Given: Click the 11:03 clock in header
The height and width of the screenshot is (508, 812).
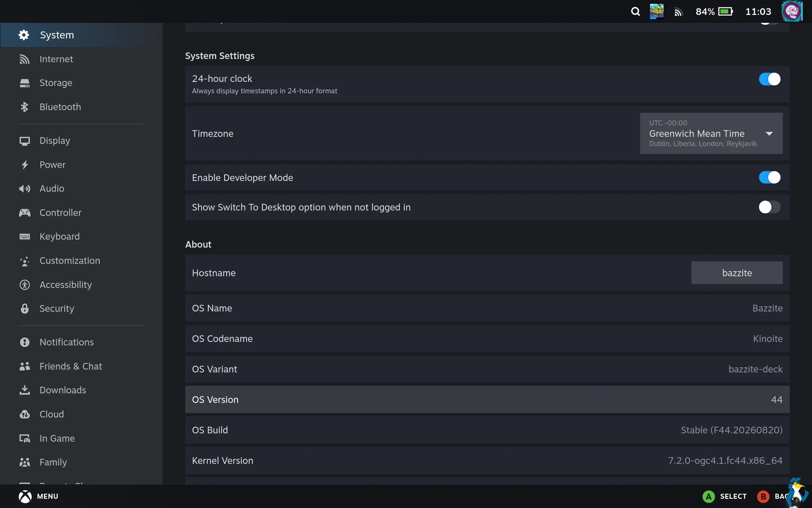Looking at the screenshot, I should click(x=758, y=12).
